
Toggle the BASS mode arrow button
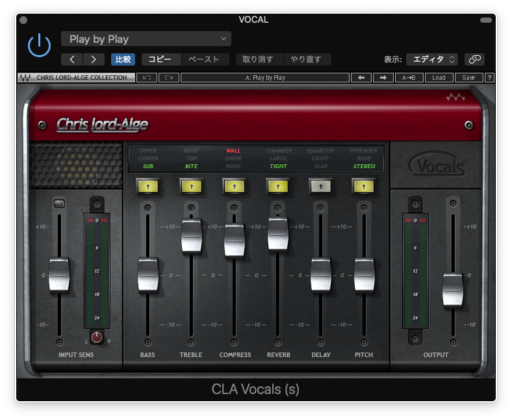pos(148,187)
